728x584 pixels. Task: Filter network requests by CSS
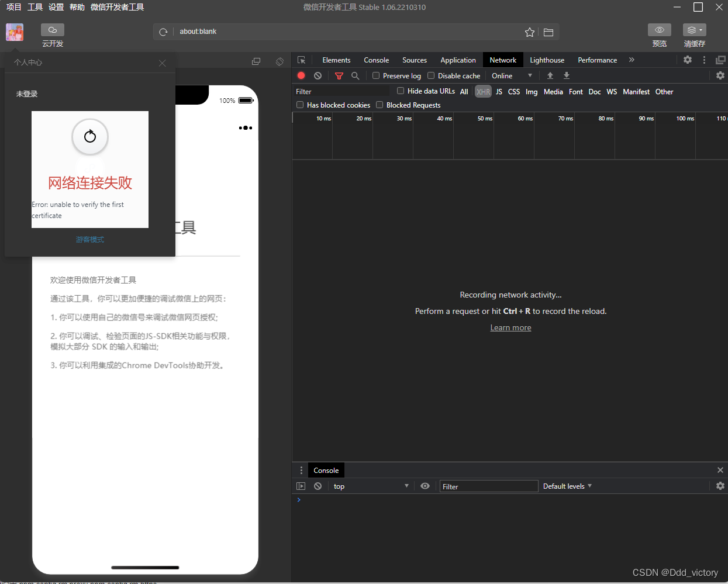click(x=514, y=92)
